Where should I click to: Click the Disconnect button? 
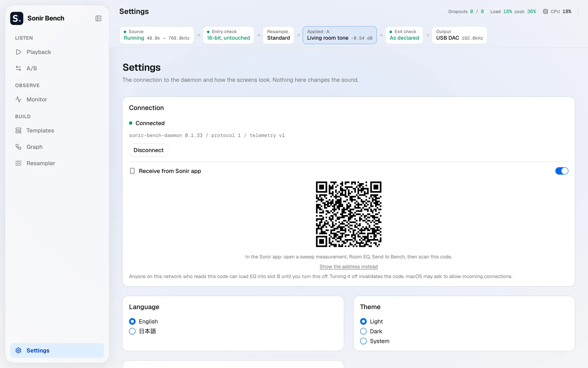(x=148, y=150)
